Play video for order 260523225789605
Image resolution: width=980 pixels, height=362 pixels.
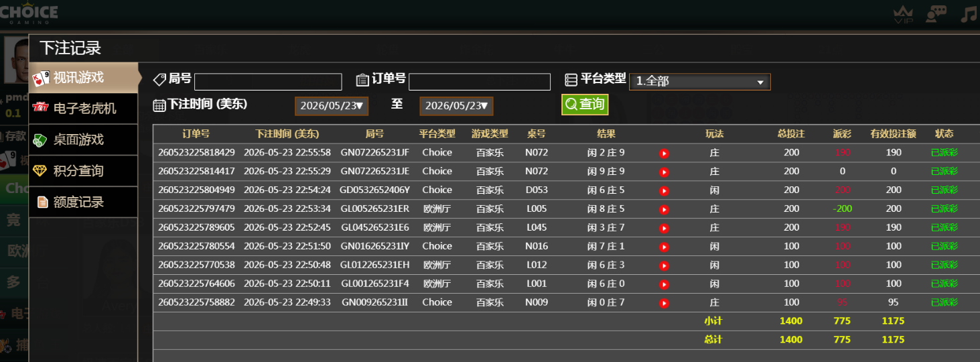pos(664,228)
